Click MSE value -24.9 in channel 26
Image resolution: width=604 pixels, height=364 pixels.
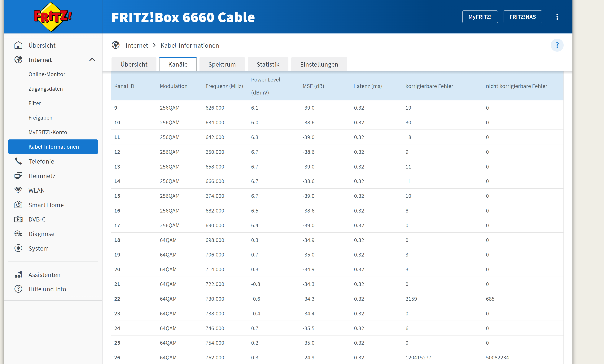coord(308,357)
